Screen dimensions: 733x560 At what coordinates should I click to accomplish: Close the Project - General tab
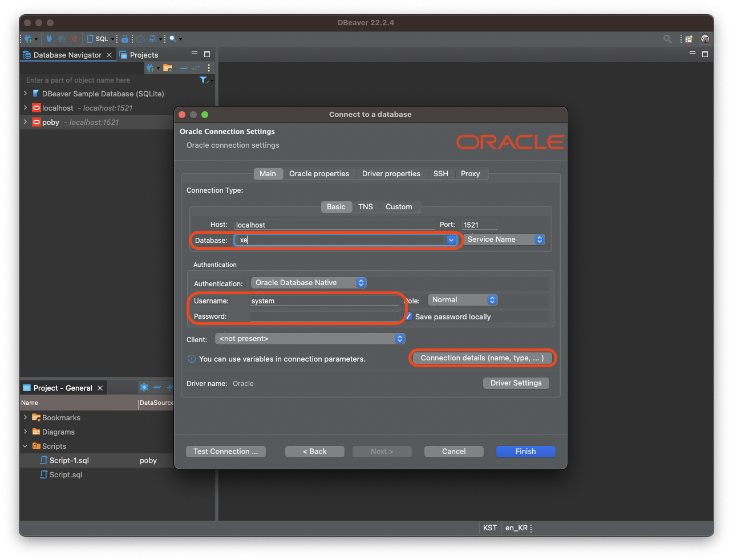100,388
